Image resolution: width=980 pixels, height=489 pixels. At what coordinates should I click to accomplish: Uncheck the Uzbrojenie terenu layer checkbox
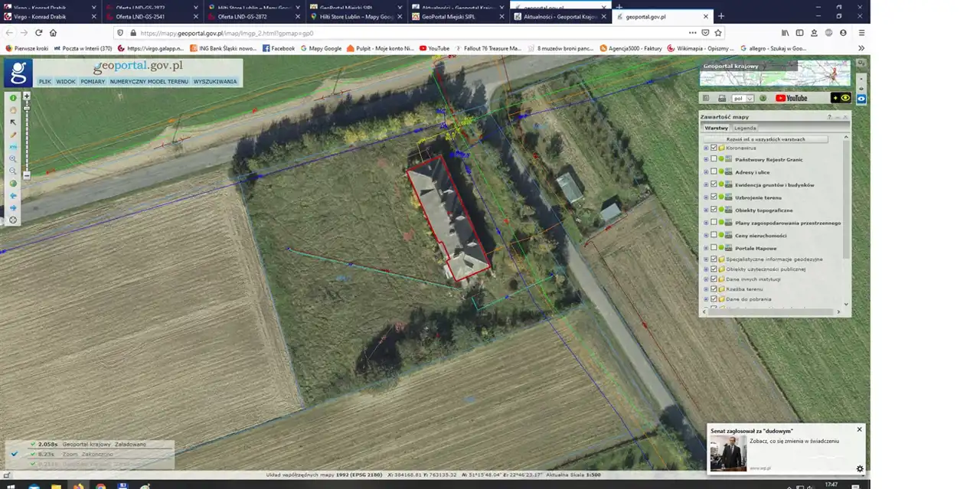(x=714, y=197)
